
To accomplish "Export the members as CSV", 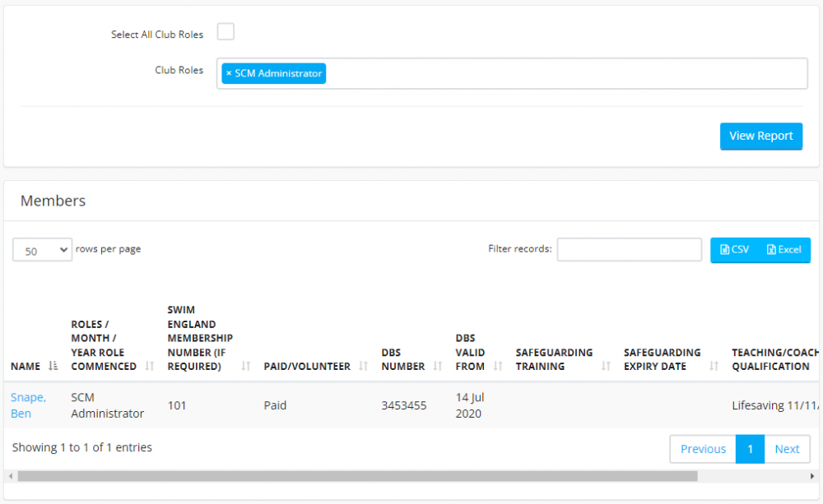I will click(x=734, y=250).
